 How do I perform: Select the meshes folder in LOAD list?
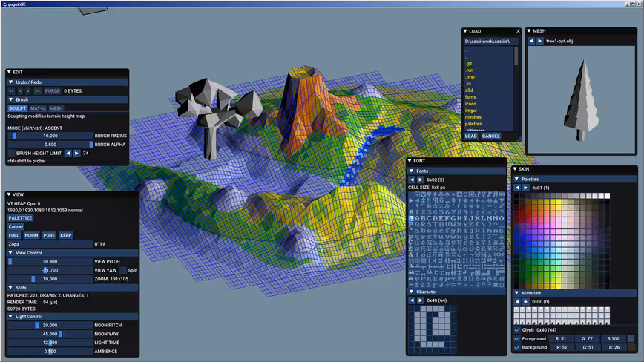pos(473,117)
